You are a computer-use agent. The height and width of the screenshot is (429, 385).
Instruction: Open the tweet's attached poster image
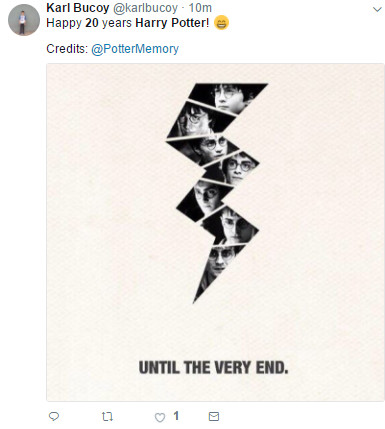pyautogui.click(x=215, y=232)
